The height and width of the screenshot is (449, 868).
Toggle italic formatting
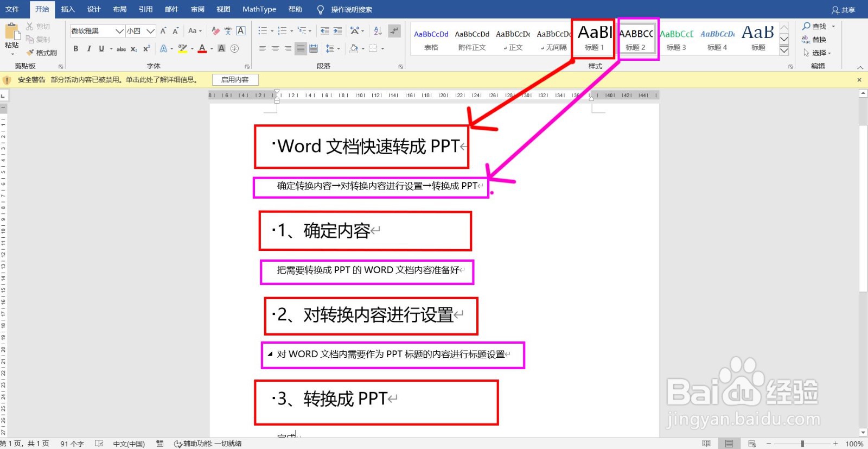point(88,49)
